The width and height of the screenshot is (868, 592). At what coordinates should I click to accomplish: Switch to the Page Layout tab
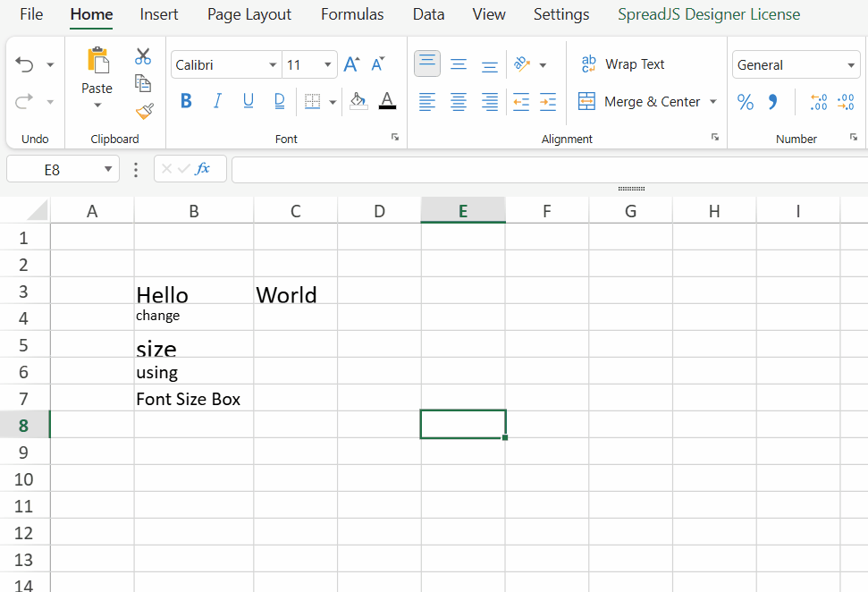click(249, 14)
